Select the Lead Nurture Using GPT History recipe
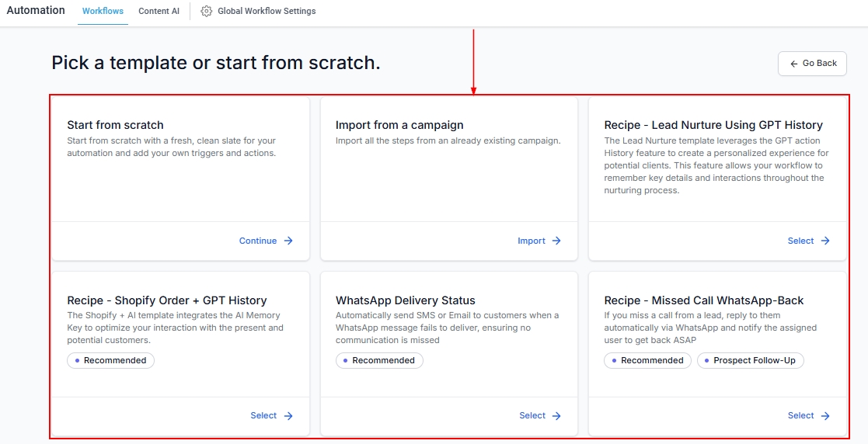This screenshot has width=868, height=444. 800,241
